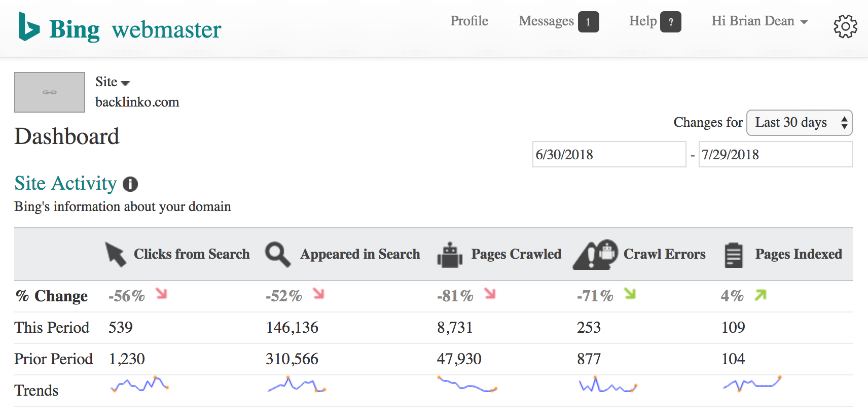This screenshot has height=419, width=868.
Task: Click the 877 prior crawl errors value
Action: click(x=589, y=359)
